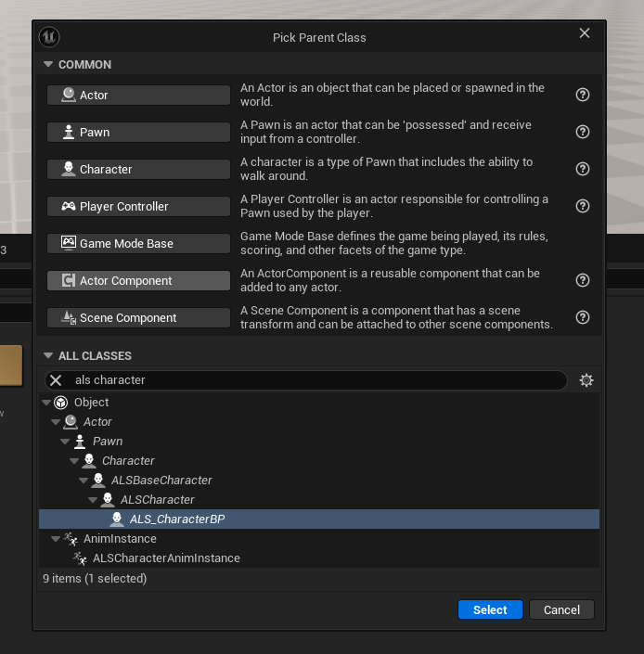Viewport: 644px width, 654px height.
Task: Choose Actor as the parent class
Action: tap(138, 96)
